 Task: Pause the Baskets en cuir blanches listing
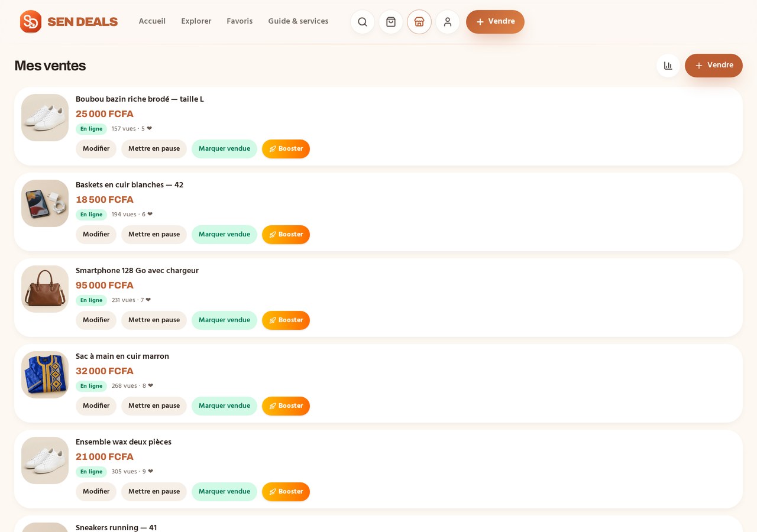tap(154, 235)
